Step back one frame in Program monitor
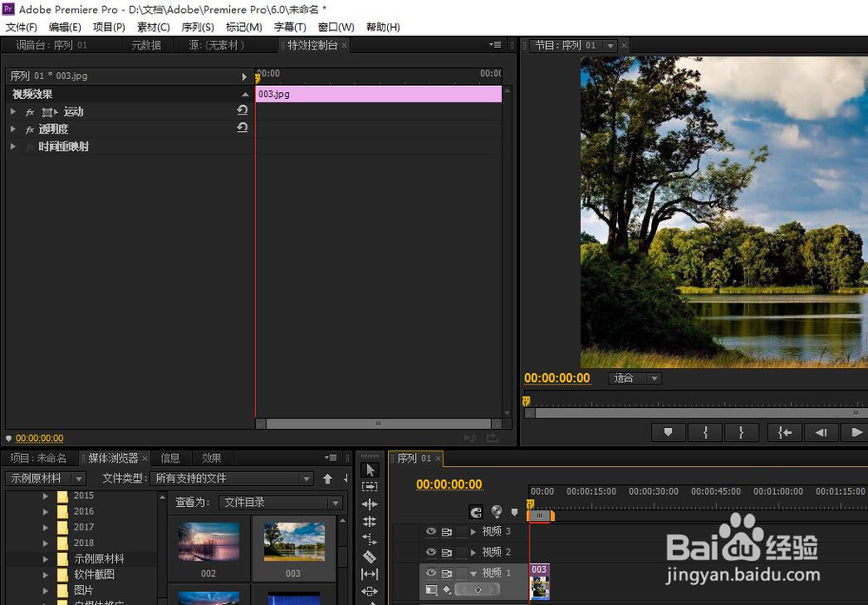 click(821, 432)
